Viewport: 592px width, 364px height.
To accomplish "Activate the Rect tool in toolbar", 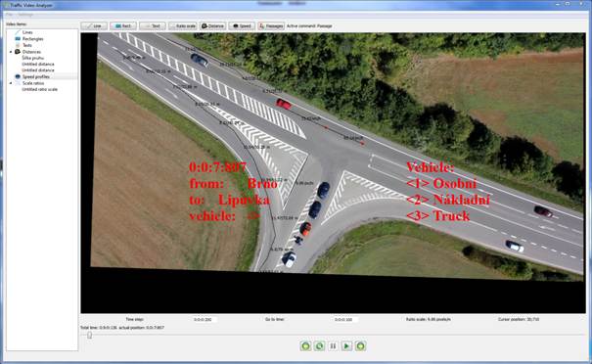I will [x=123, y=26].
